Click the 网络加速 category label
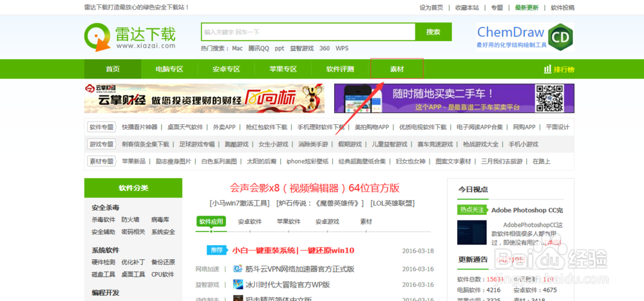 pos(207,269)
